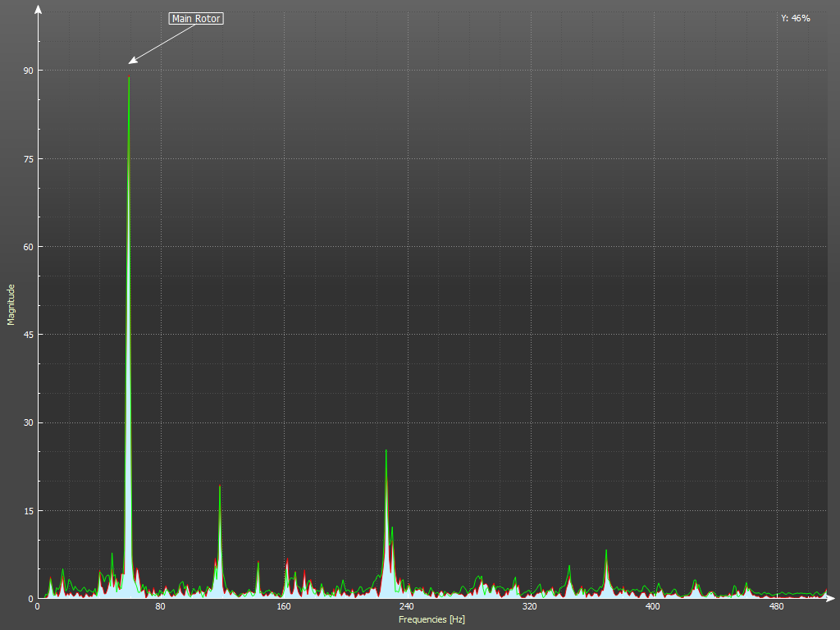Click the small peak near 345 Hz
Viewport: 840px width, 630px height.
pyautogui.click(x=569, y=566)
